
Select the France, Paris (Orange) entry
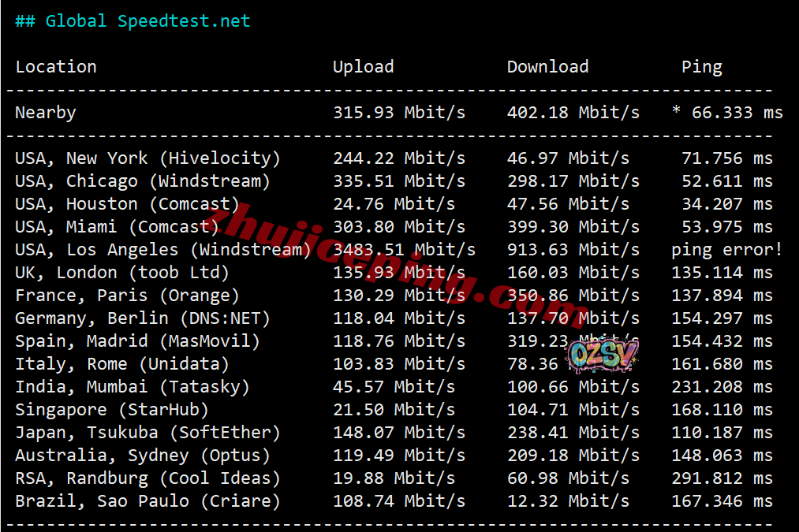tap(127, 296)
